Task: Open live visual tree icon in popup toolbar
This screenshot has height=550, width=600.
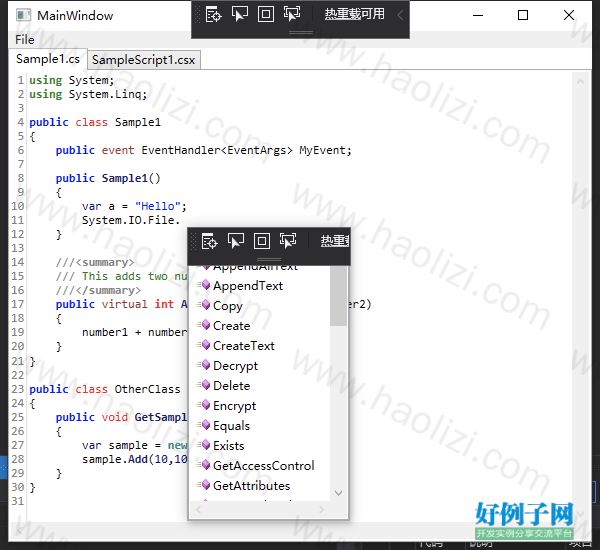Action: click(209, 241)
